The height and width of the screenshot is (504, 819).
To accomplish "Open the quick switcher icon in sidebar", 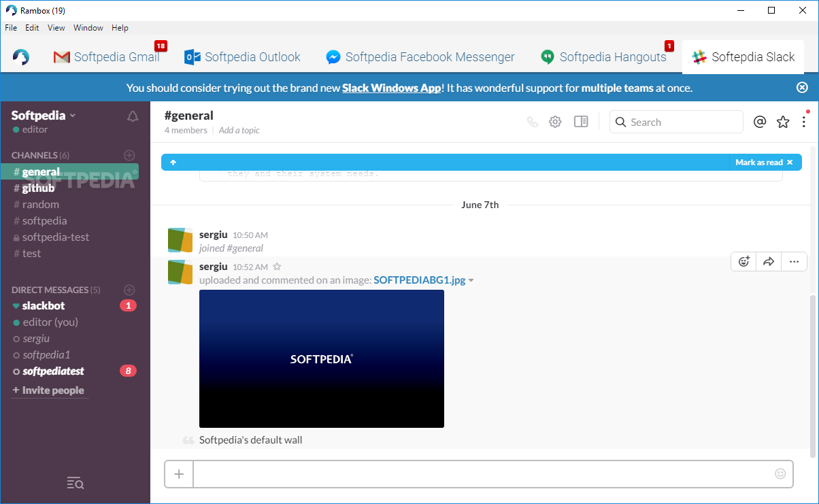I will pyautogui.click(x=75, y=483).
